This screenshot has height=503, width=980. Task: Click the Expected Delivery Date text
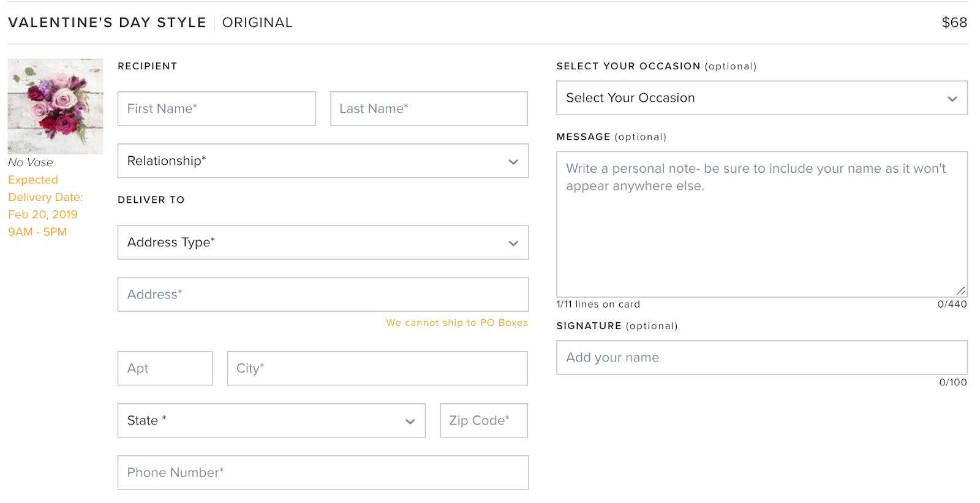(x=45, y=197)
